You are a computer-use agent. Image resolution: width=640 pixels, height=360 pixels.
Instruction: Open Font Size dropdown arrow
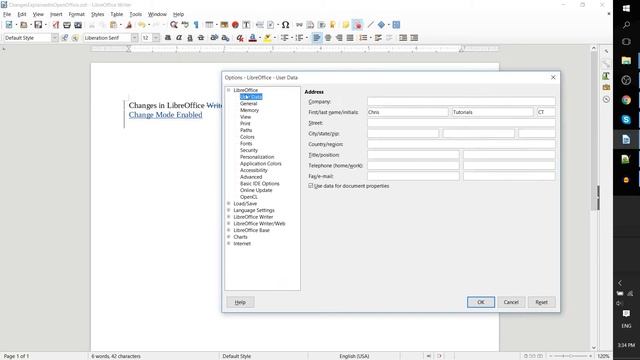pyautogui.click(x=156, y=38)
